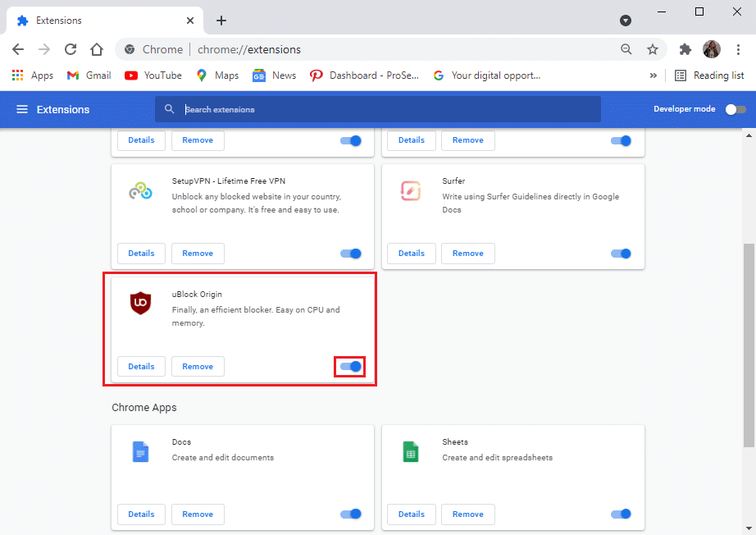
Task: Open the tab search dropdown arrow
Action: pyautogui.click(x=626, y=21)
